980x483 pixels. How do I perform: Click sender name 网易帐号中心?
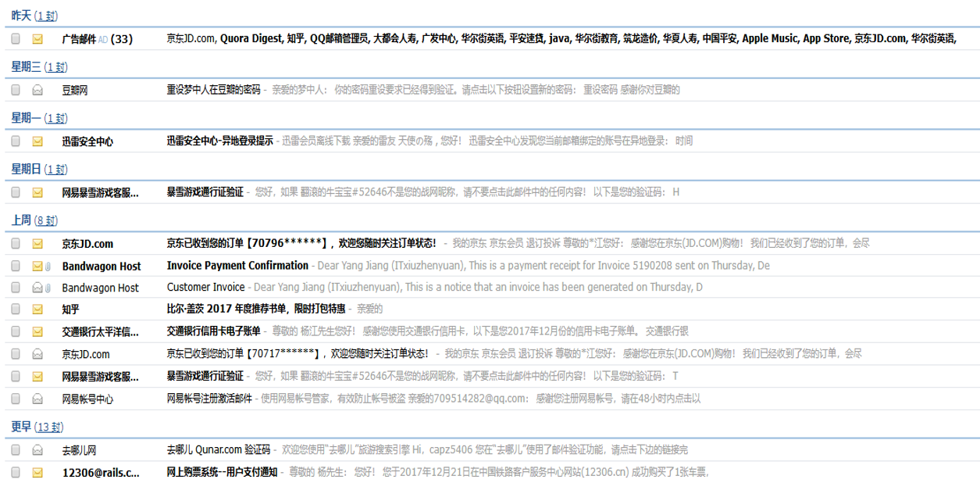click(87, 399)
